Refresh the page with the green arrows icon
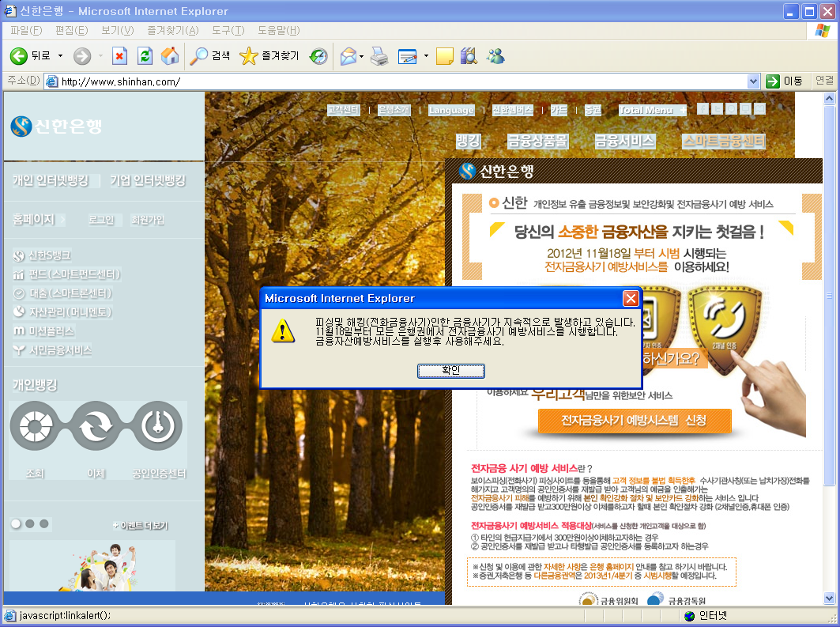 (x=145, y=55)
